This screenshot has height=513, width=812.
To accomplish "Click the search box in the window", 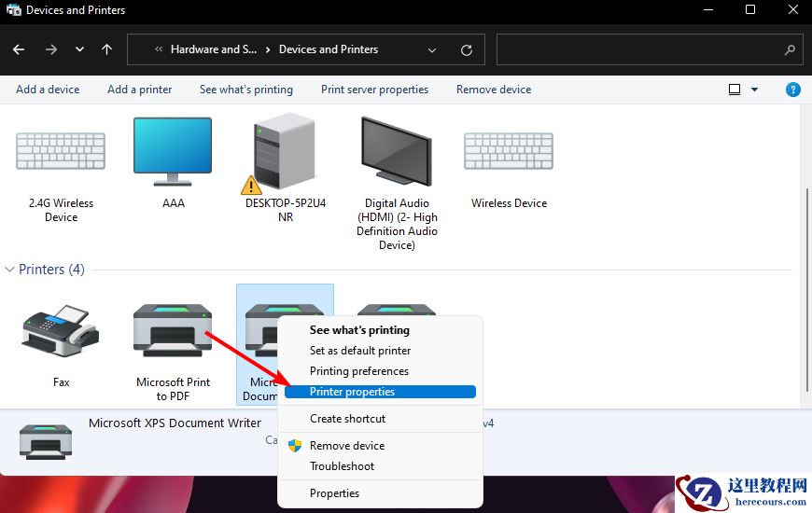I will click(650, 49).
